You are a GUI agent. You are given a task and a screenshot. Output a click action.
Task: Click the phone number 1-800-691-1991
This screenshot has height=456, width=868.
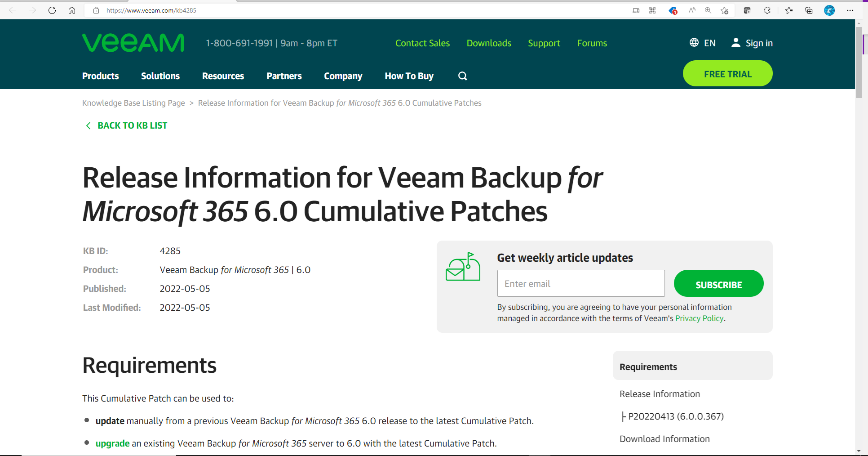click(239, 43)
